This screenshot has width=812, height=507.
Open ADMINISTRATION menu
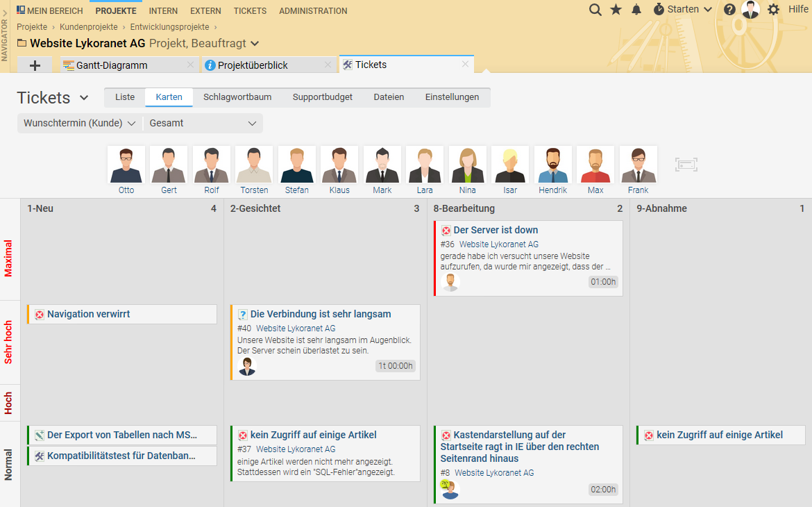pyautogui.click(x=313, y=10)
